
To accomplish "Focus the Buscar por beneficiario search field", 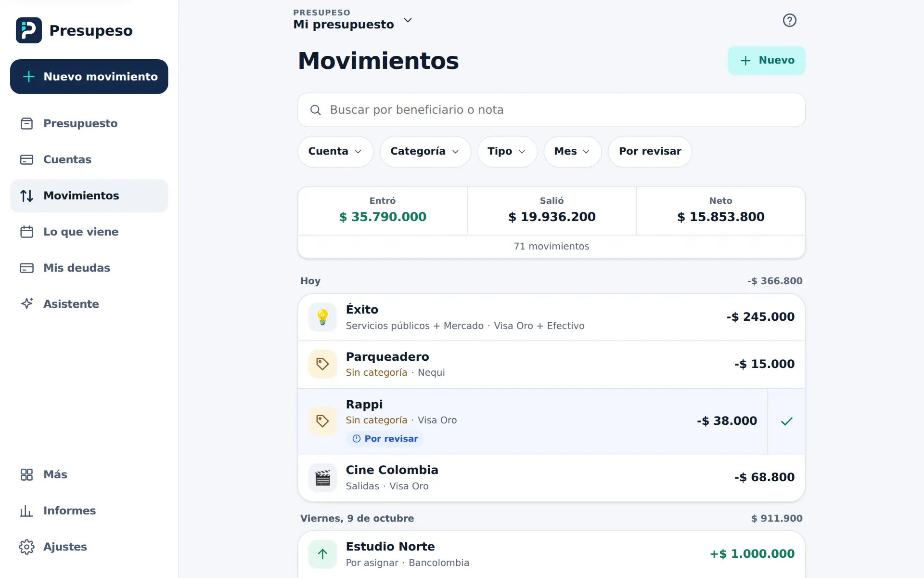I will (551, 110).
